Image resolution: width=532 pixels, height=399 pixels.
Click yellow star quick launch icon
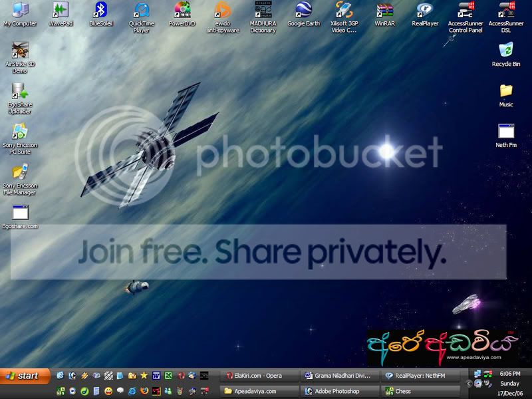click(x=144, y=375)
